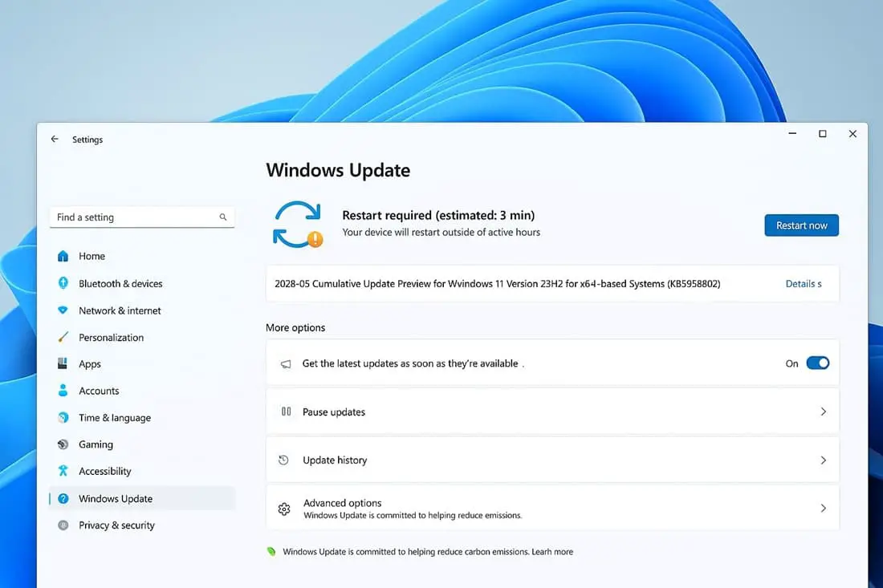Screen dimensions: 883x588
Task: Click the Apps sidebar icon
Action: (x=63, y=363)
